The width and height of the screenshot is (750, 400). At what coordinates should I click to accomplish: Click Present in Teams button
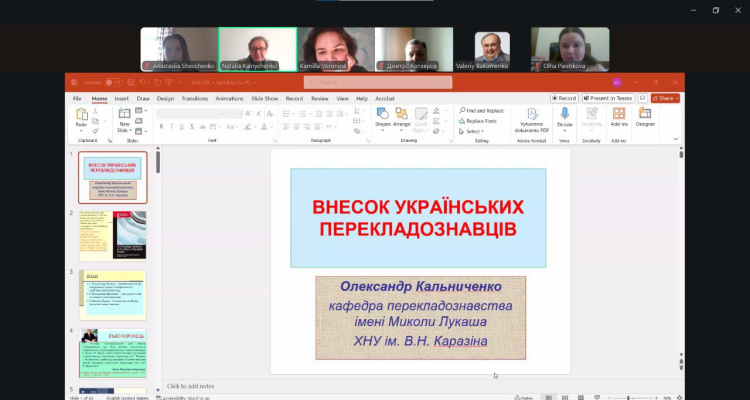tap(608, 98)
